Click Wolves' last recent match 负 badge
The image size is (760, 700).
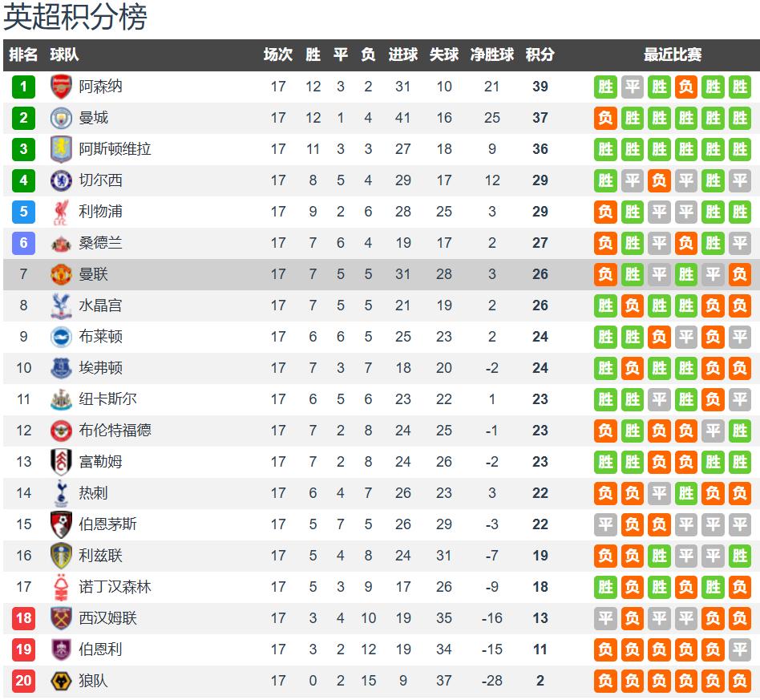739,681
